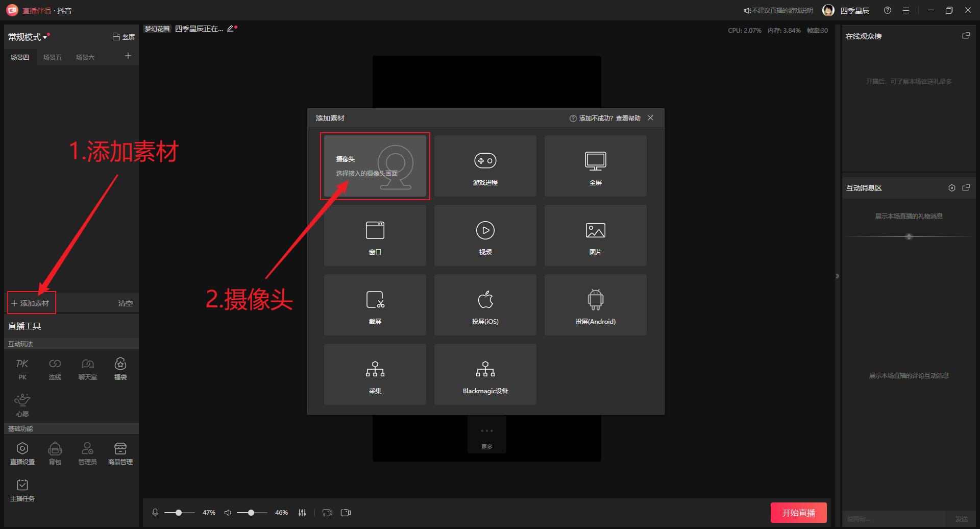980x529 pixels.
Task: Choose the 采集 capture device source
Action: [375, 374]
